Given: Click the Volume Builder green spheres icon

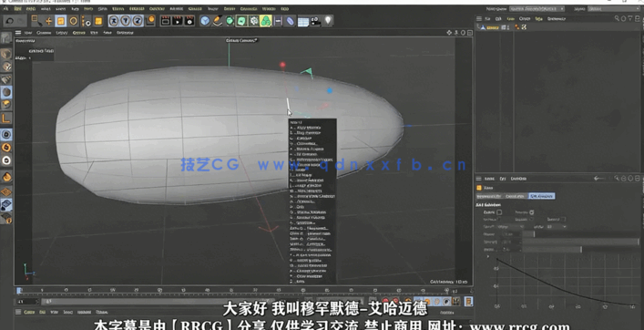Looking at the screenshot, I should 266,21.
